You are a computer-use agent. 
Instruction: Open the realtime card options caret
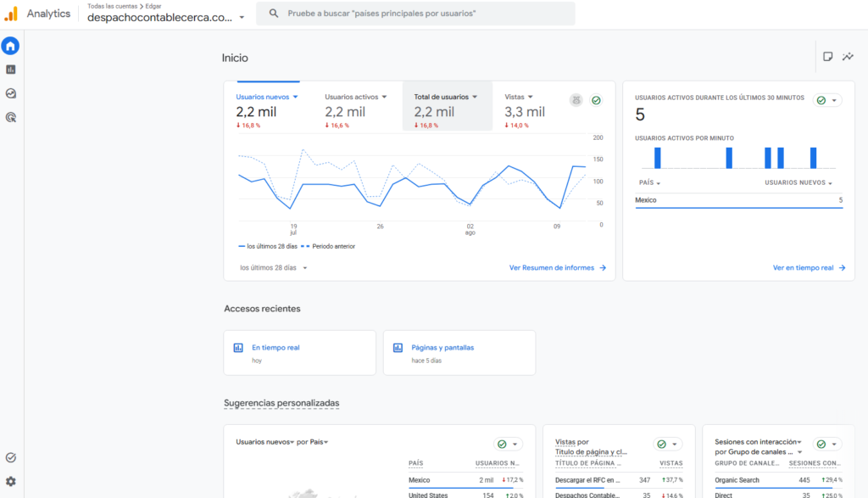coord(834,101)
